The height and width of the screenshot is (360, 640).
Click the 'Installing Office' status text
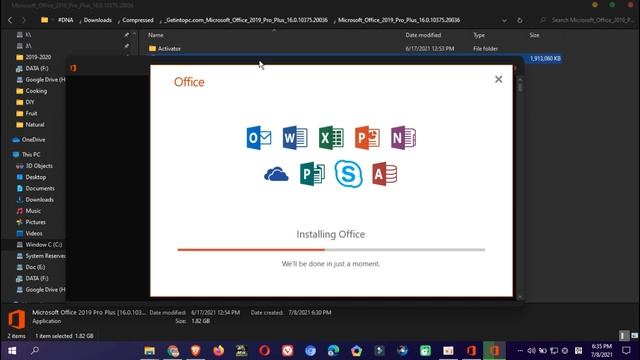pos(331,234)
